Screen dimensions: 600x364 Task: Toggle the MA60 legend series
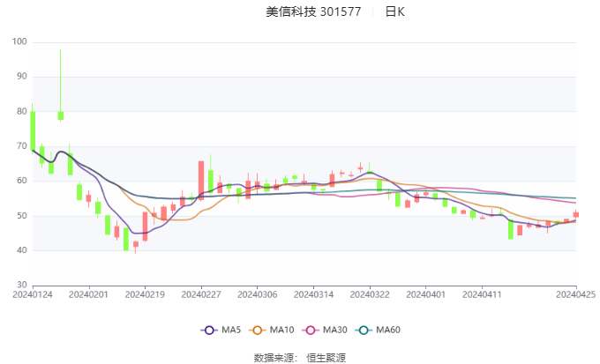(x=378, y=330)
